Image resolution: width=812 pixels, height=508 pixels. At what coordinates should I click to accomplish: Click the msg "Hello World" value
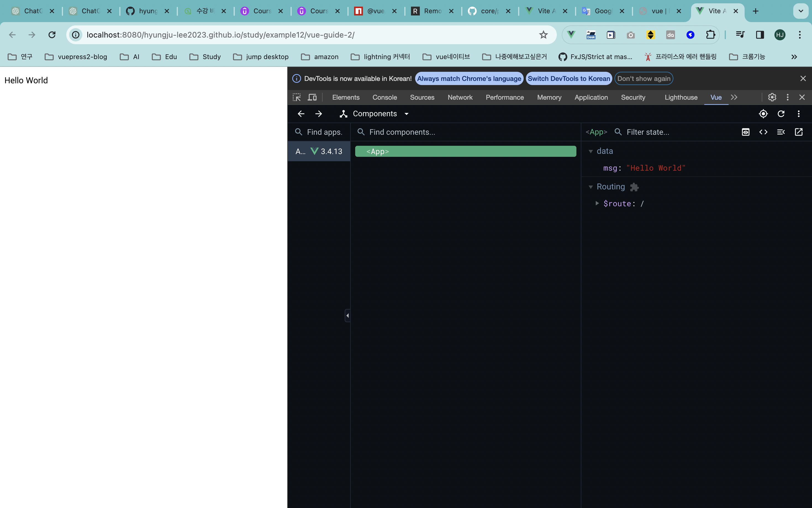tap(656, 168)
